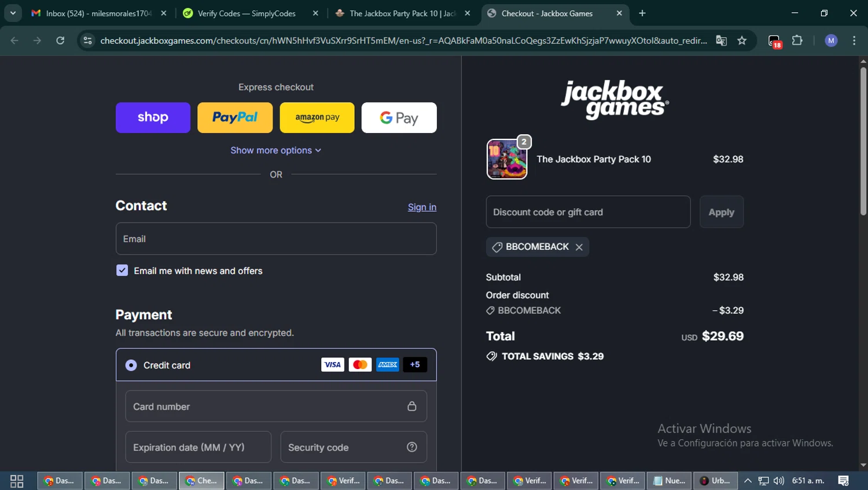
Task: Reload the checkout page
Action: click(x=60, y=40)
